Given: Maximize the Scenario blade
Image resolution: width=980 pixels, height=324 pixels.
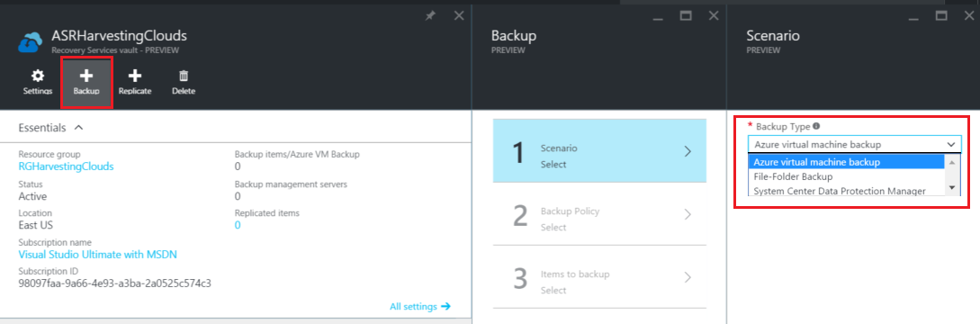Looking at the screenshot, I should tap(940, 15).
